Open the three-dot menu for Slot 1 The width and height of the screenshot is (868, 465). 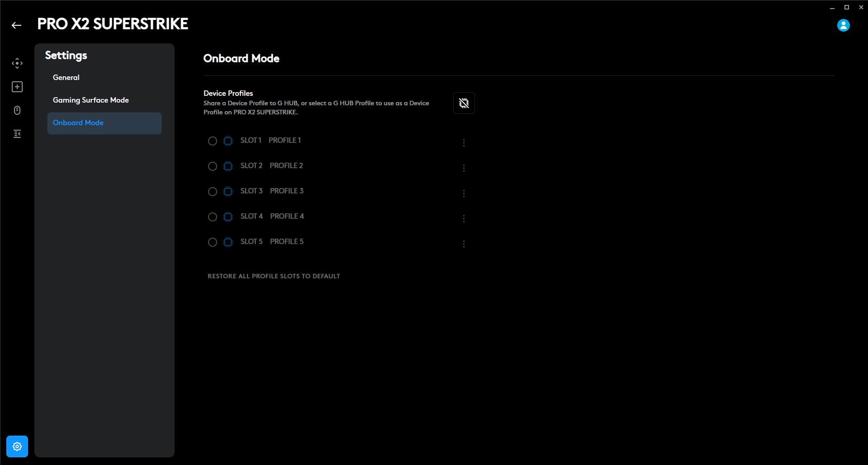point(464,143)
